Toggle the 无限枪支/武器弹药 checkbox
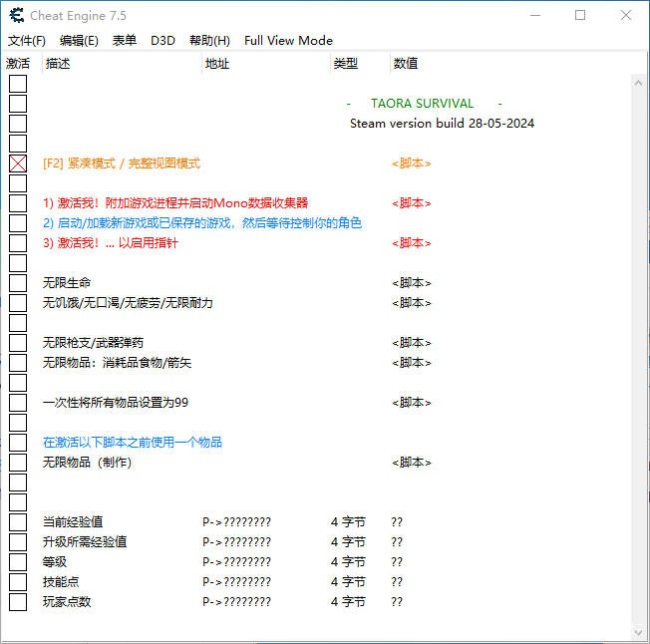Screen dimensions: 650x644 pos(18,343)
